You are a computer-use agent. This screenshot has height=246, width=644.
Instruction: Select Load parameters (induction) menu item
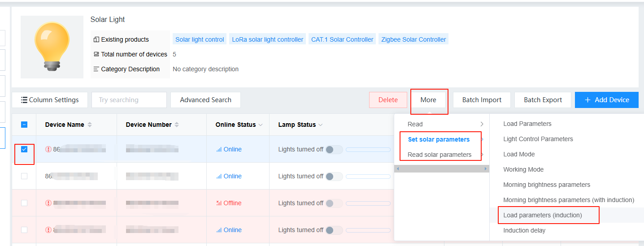point(542,215)
